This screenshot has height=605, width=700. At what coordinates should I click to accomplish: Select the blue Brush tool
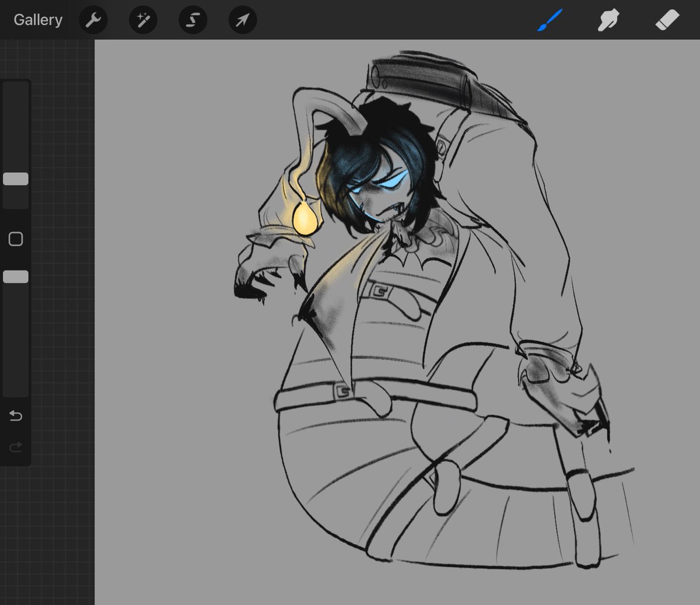pyautogui.click(x=549, y=20)
